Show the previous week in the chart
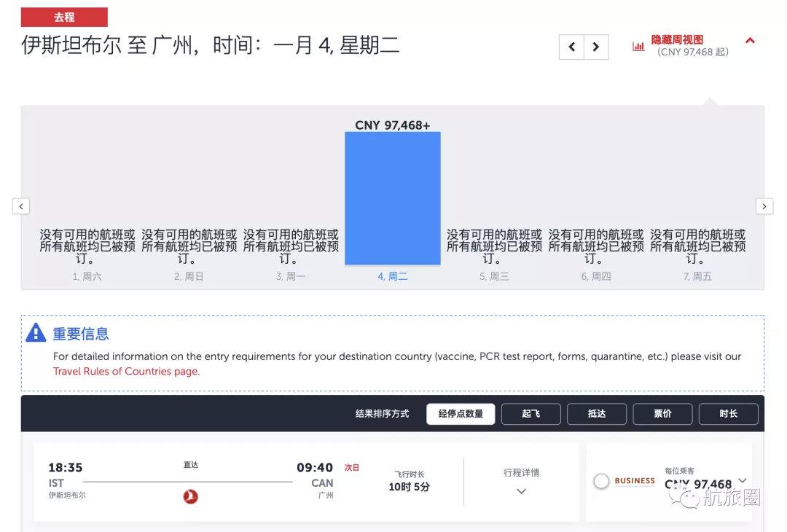The width and height of the screenshot is (787, 532). coord(20,206)
